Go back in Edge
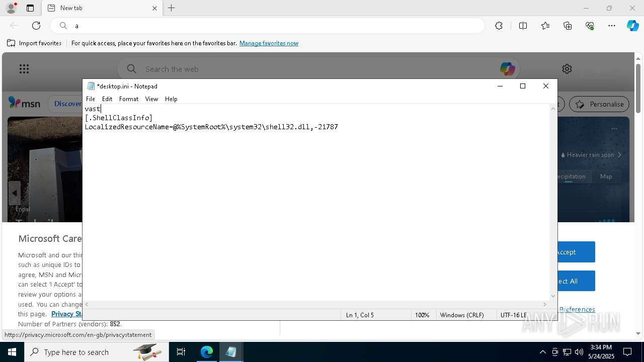Screen dimensions: 644x362 (14, 26)
